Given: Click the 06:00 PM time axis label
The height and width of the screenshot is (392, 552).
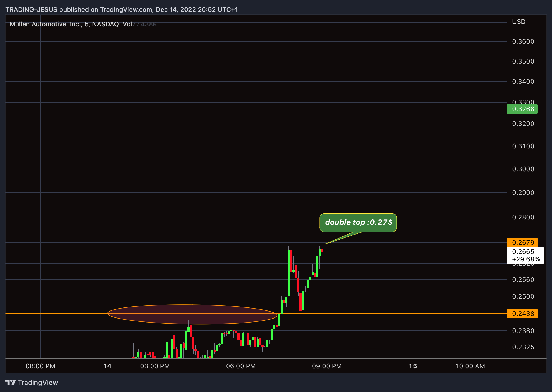Looking at the screenshot, I should [241, 366].
